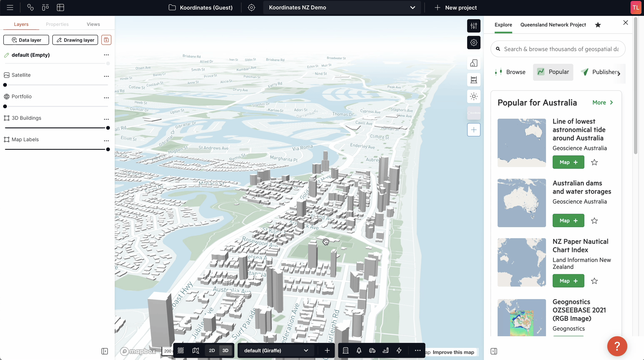Select the hatch pattern tool in bottom toolbar
This screenshot has width=644, height=360.
(x=181, y=351)
